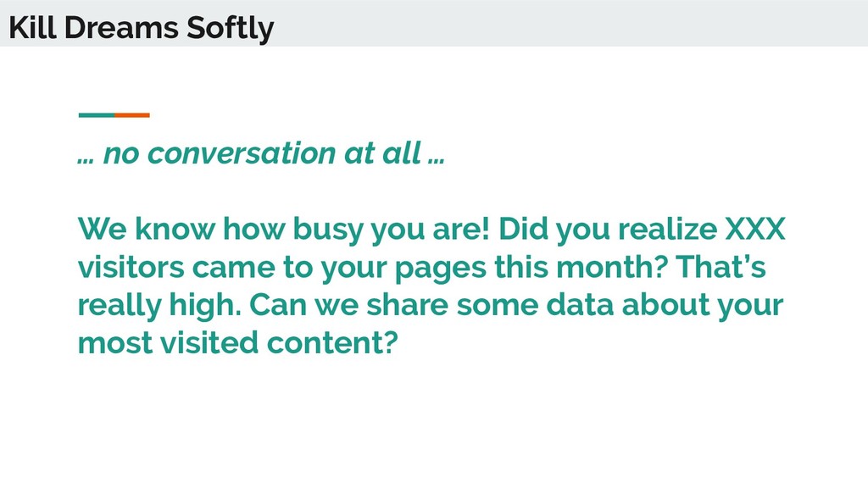Select the word Kill in the title
Screen dimensions: 868x488
click(x=33, y=28)
